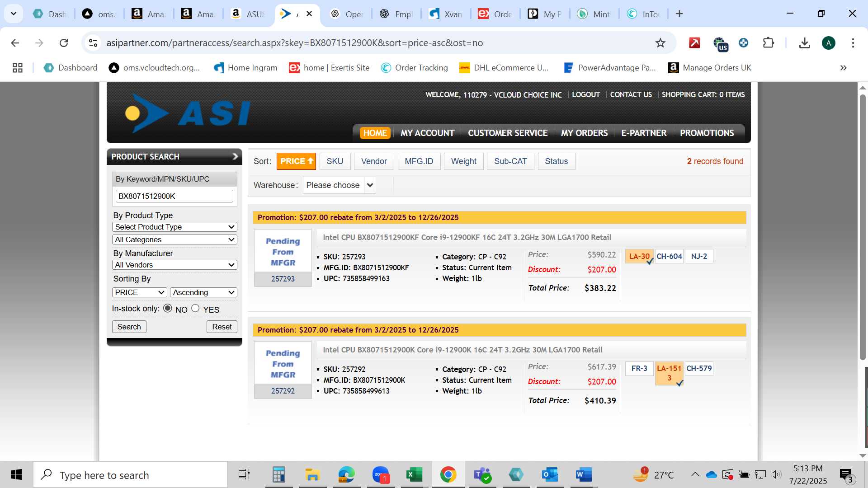Open PROMOTIONS menu item

tap(707, 133)
